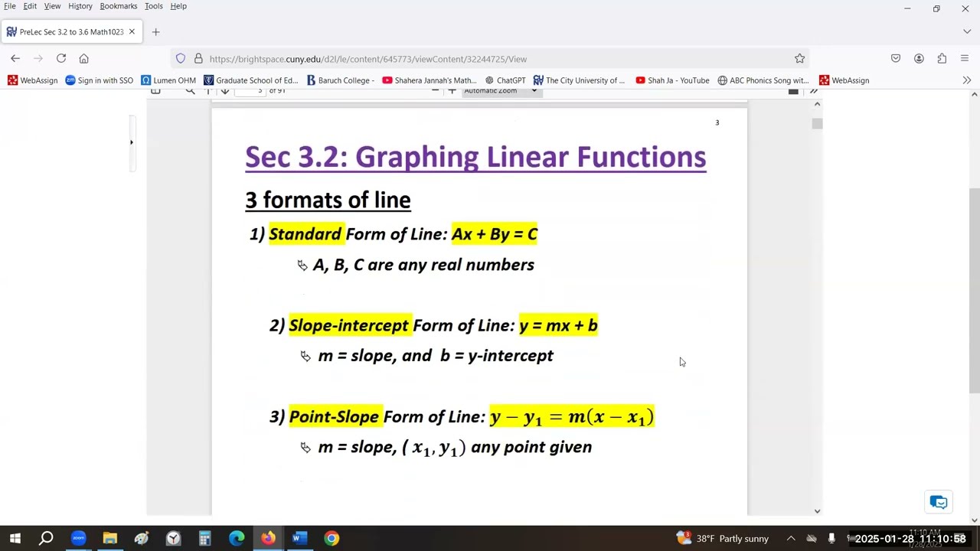980x551 pixels.
Task: Go back to the previous page
Action: (x=15, y=58)
